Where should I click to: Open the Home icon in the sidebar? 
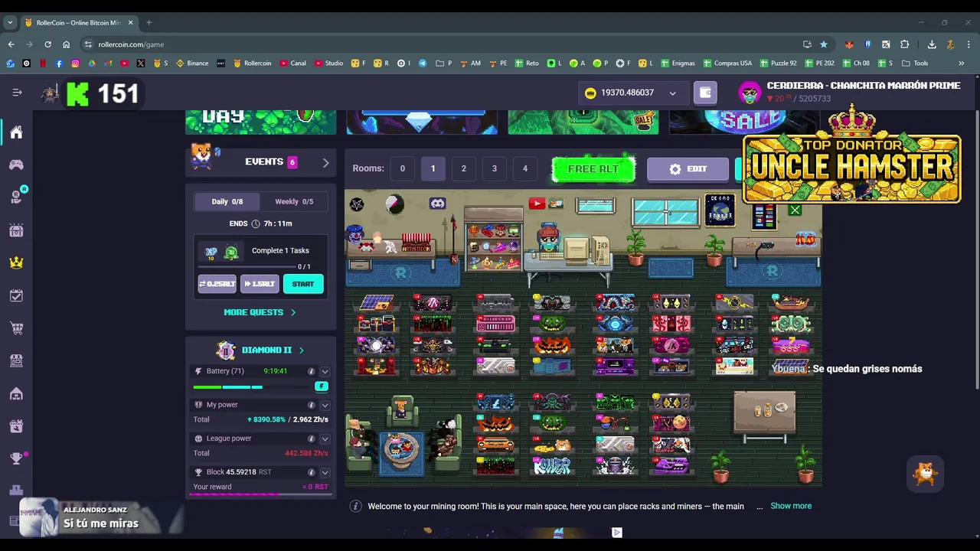point(16,132)
